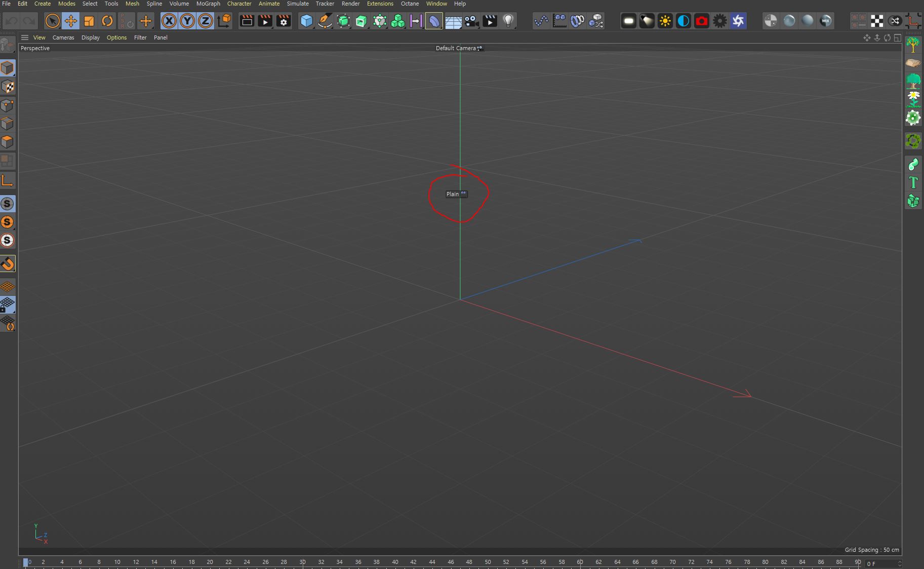Open the Spline Pen tool
The height and width of the screenshot is (569, 924).
325,21
